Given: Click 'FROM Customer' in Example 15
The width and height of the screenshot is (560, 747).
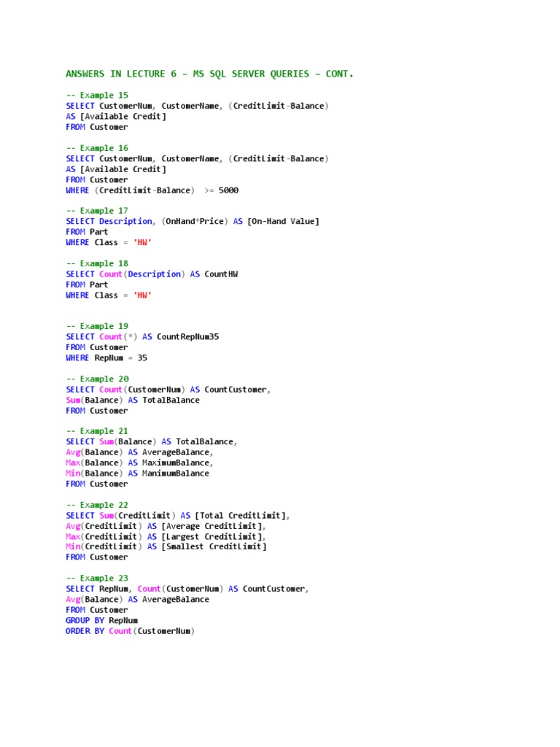Looking at the screenshot, I should [x=97, y=127].
